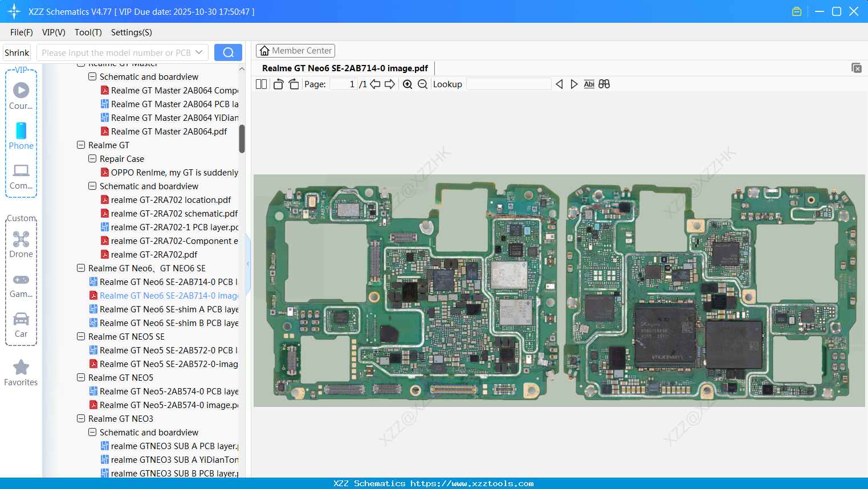Image resolution: width=868 pixels, height=489 pixels.
Task: Open the Tool(T) menu
Action: [x=88, y=32]
